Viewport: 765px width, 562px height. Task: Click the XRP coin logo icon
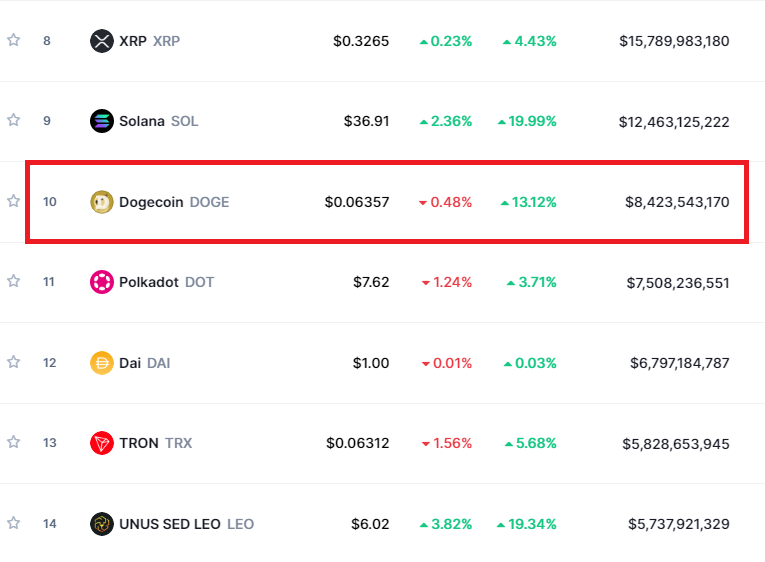[102, 41]
